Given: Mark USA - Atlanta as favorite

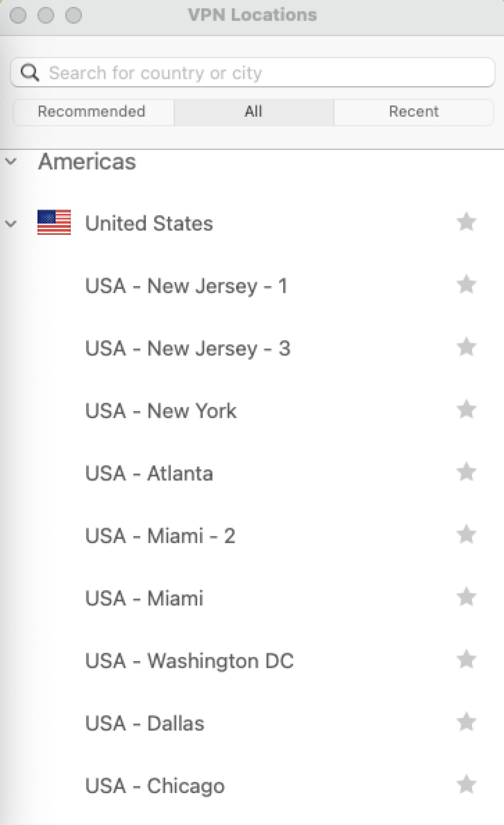Looking at the screenshot, I should pyautogui.click(x=466, y=472).
